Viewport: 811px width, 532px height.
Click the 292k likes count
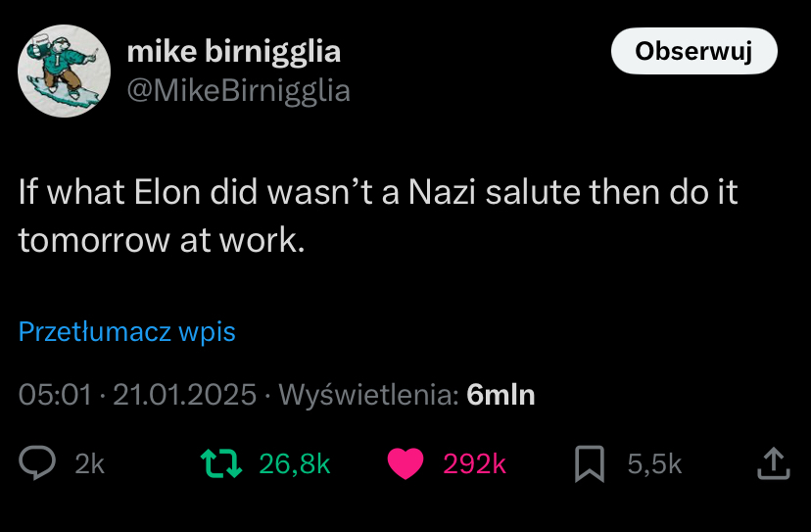[x=474, y=464]
